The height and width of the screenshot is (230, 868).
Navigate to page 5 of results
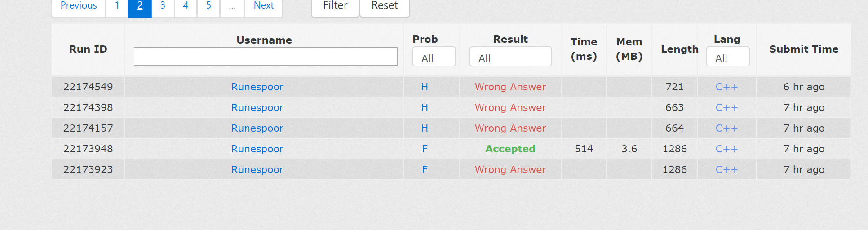(208, 6)
